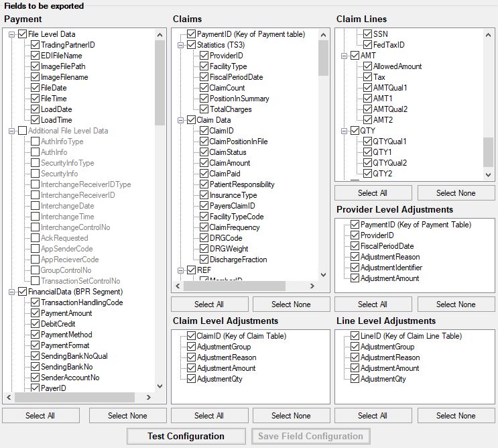The width and height of the screenshot is (498, 448).
Task: Click Select All under Payment list
Action: click(41, 416)
